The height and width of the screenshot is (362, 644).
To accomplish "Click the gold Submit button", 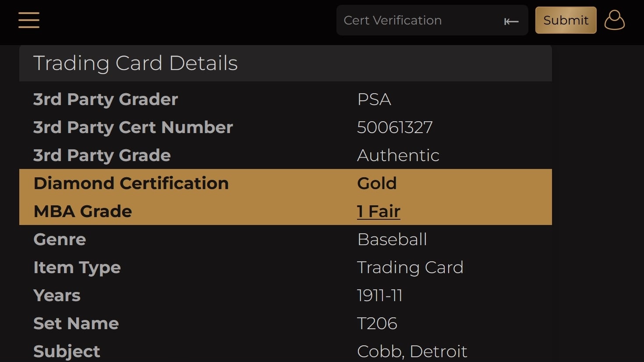I will click(x=566, y=20).
